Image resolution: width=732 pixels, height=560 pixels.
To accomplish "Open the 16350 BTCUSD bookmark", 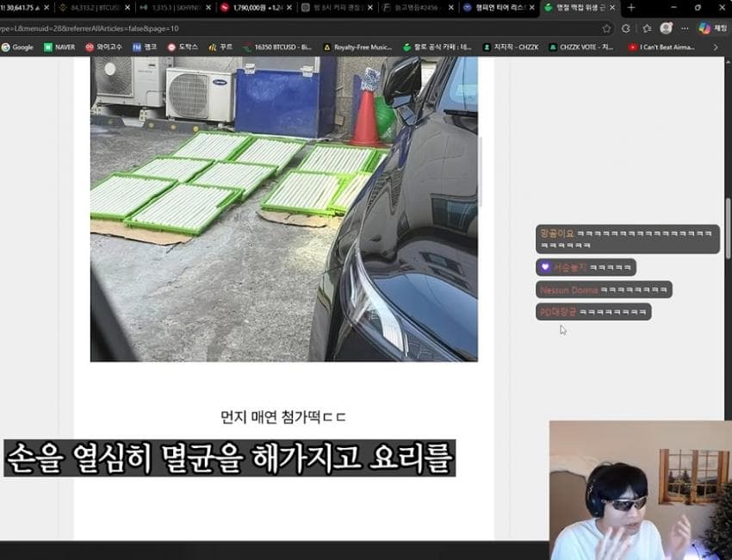I will [x=277, y=47].
